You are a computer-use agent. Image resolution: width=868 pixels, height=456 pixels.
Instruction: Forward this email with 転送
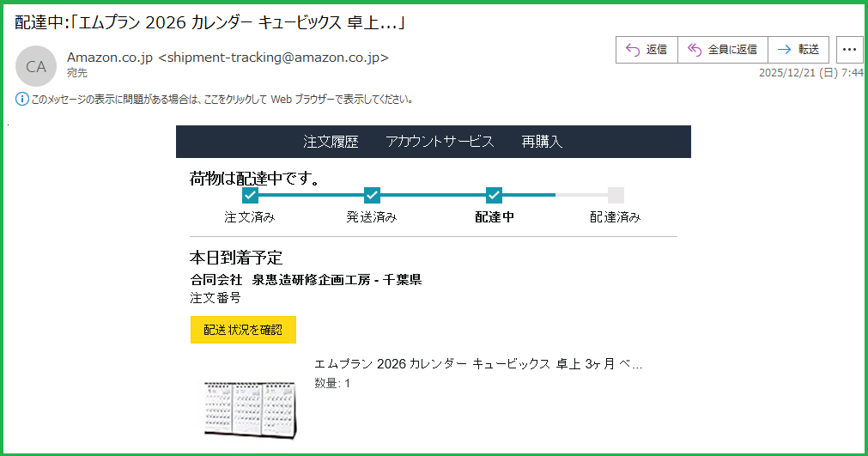(798, 50)
